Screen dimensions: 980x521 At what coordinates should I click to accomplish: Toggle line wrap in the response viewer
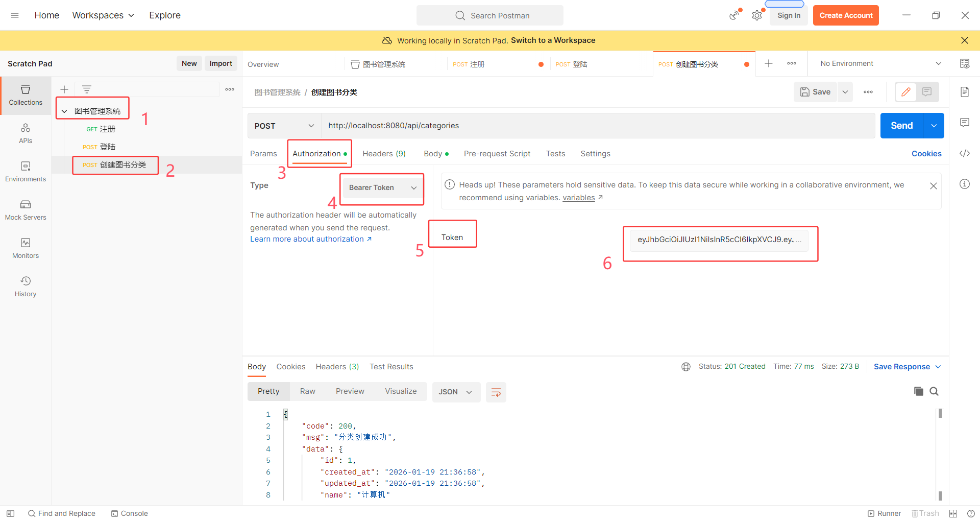(496, 392)
